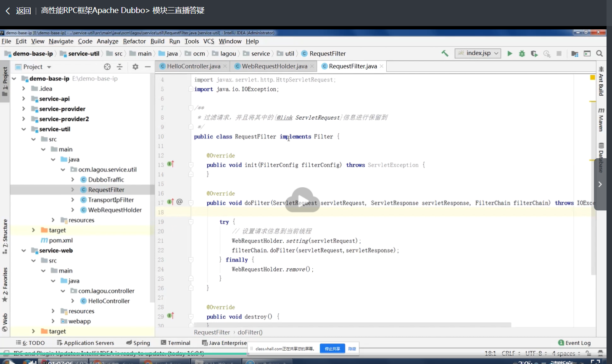This screenshot has height=364, width=612.
Task: Click the doFilter() breadcrumb below the editor
Action: click(x=250, y=332)
